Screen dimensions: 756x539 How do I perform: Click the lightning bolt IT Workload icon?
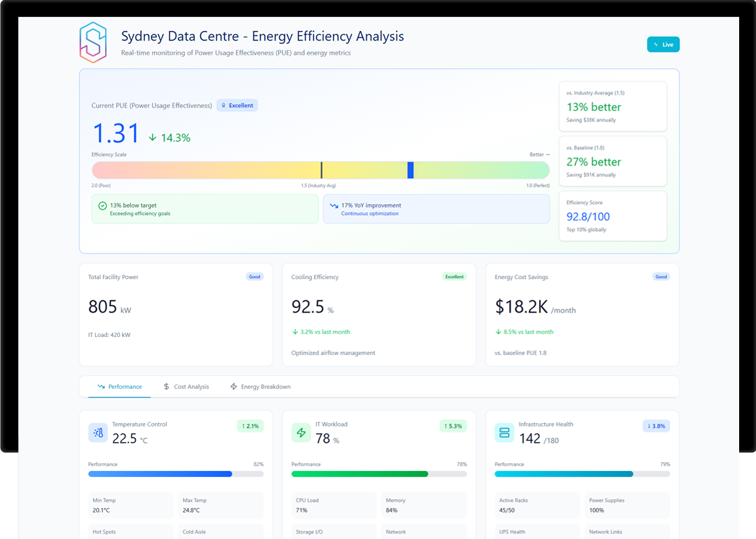click(301, 433)
